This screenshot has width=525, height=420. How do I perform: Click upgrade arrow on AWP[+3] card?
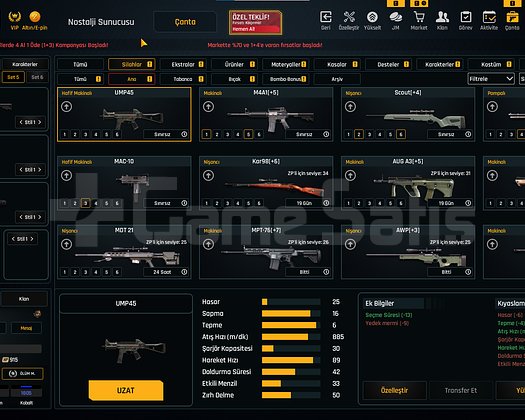350,244
